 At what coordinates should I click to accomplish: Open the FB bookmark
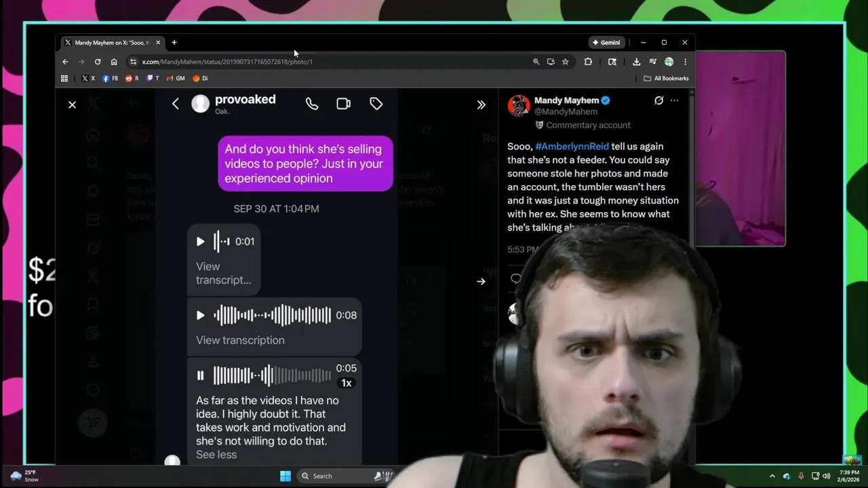[111, 79]
